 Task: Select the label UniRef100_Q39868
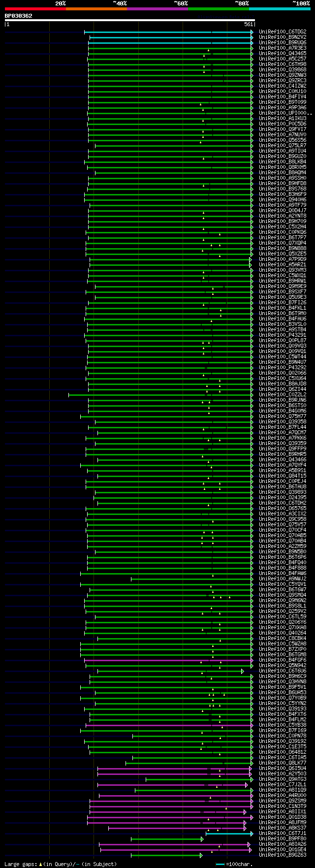283,69
